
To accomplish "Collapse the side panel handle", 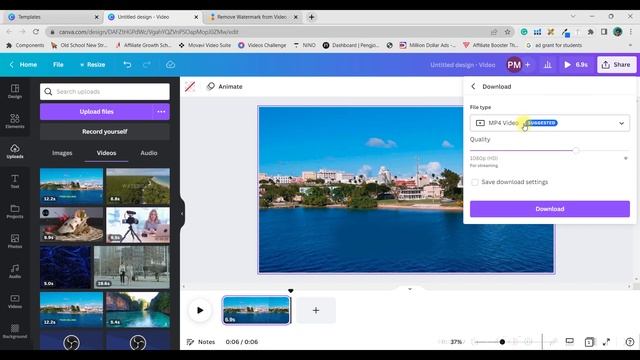I will pyautogui.click(x=182, y=213).
